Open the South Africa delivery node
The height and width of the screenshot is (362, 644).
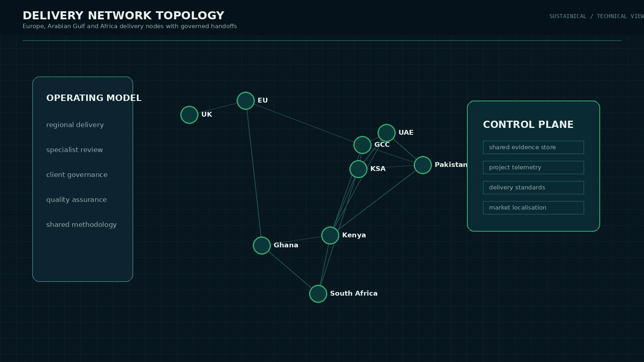pos(318,294)
